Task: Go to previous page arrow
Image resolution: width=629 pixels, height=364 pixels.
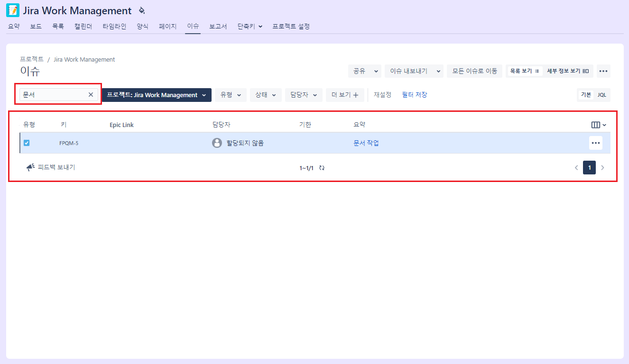Action: tap(576, 167)
